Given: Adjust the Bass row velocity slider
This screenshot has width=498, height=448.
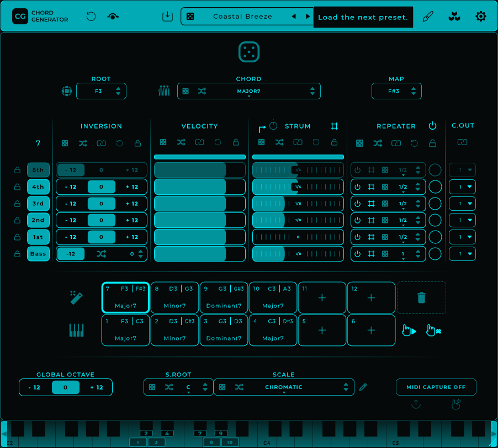Looking at the screenshot, I should click(x=200, y=254).
